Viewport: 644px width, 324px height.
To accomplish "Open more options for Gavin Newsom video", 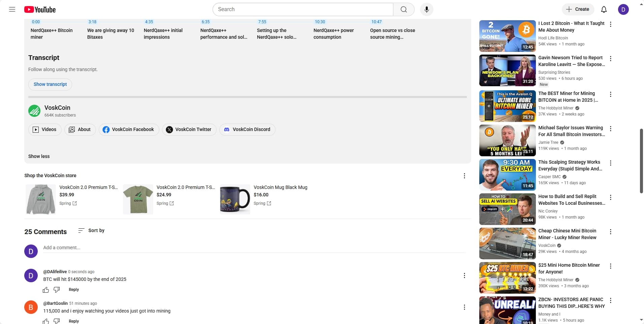I will (x=610, y=58).
